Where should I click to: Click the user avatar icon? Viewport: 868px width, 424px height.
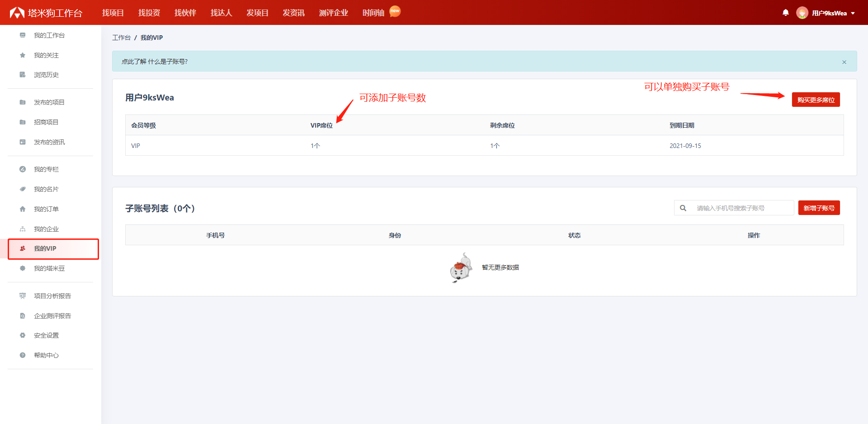(x=802, y=13)
